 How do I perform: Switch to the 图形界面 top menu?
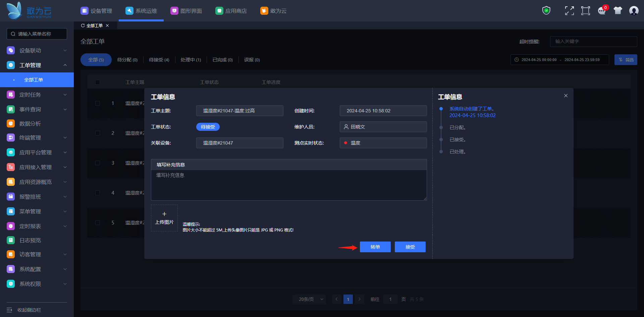[x=186, y=11]
